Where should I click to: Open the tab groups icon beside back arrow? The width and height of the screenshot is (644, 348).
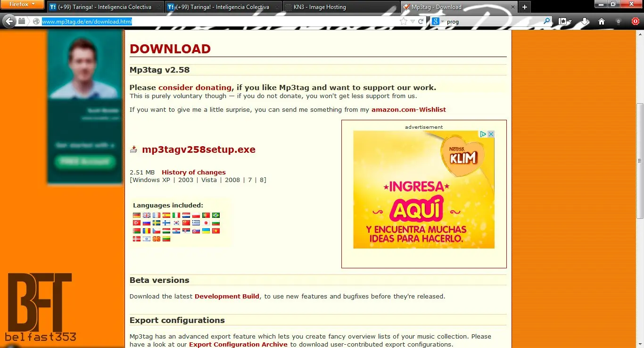pos(22,21)
